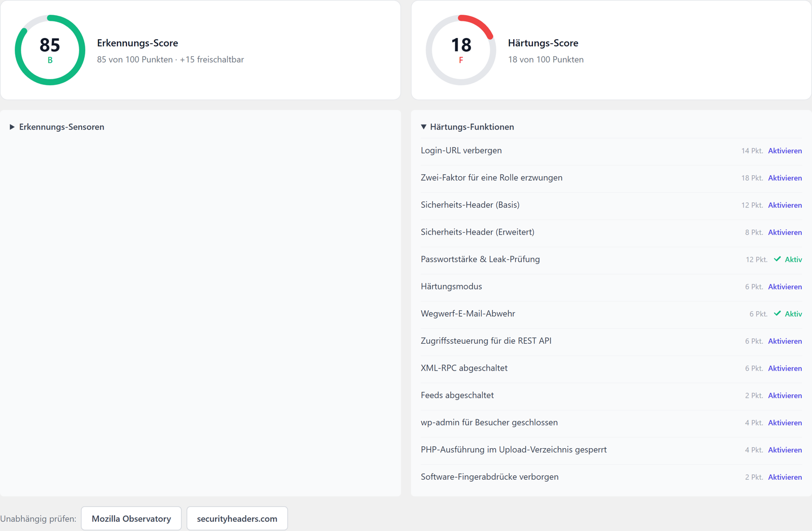Activate XML-RPC abgeschaltet
Image resolution: width=812 pixels, height=531 pixels.
point(785,369)
